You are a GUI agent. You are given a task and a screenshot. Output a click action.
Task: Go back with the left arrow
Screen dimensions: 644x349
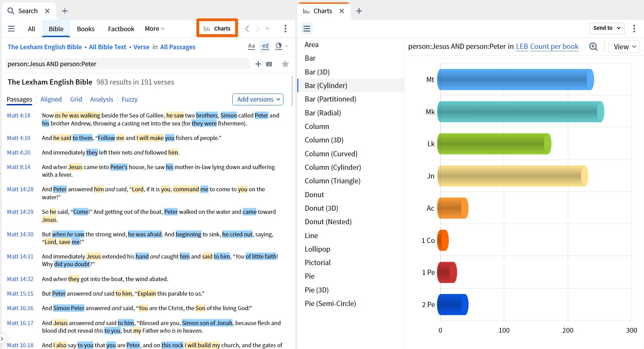[x=247, y=28]
